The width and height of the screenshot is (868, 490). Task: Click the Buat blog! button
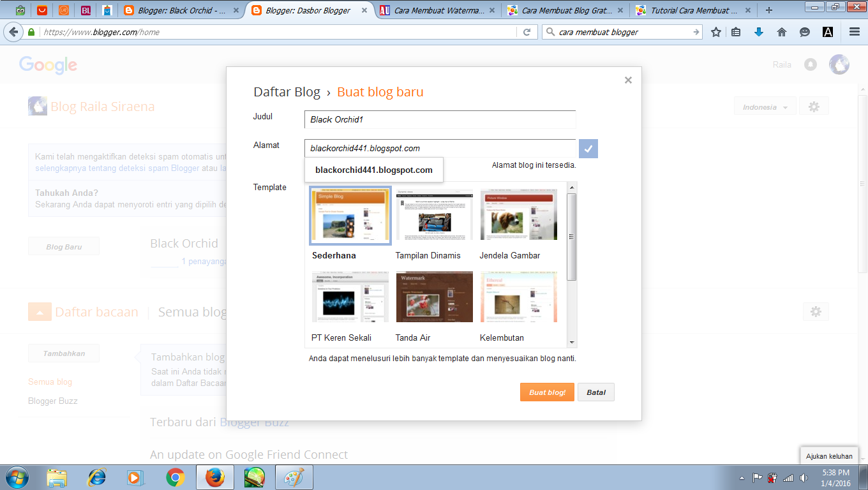click(x=547, y=392)
